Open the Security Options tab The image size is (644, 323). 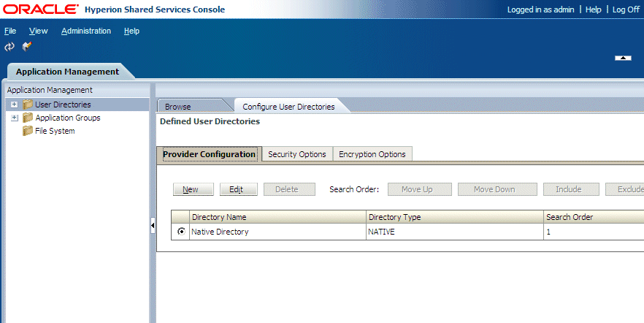297,154
